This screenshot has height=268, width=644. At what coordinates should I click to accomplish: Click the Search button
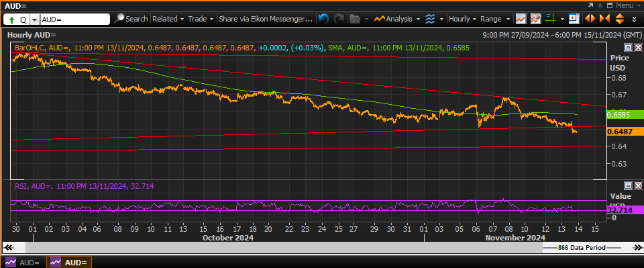coord(131,19)
